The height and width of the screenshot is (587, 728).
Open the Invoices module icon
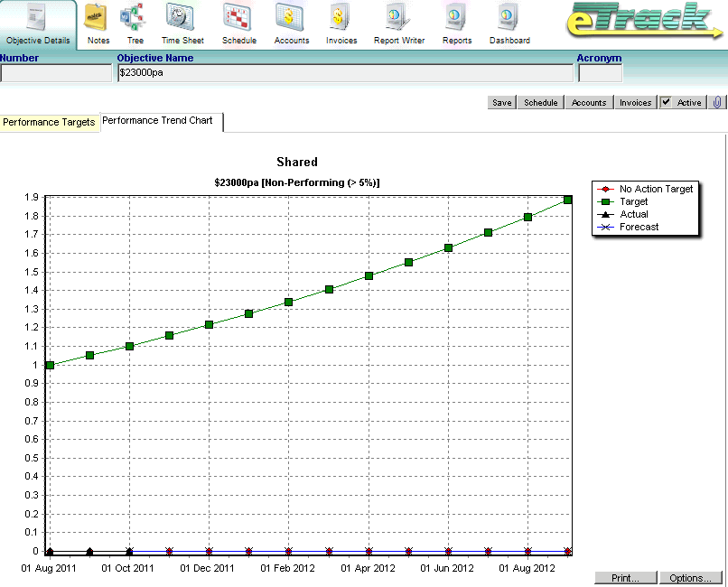click(x=341, y=23)
